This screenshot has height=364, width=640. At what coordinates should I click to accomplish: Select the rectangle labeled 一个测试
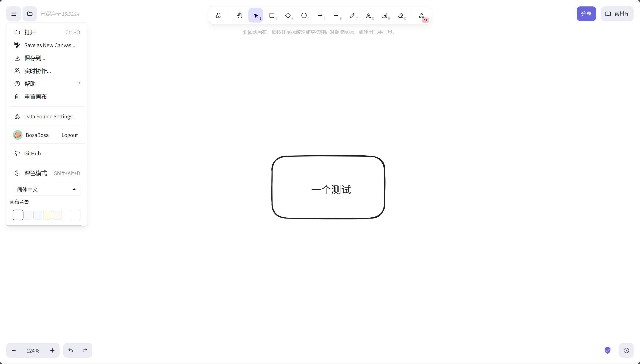(328, 187)
